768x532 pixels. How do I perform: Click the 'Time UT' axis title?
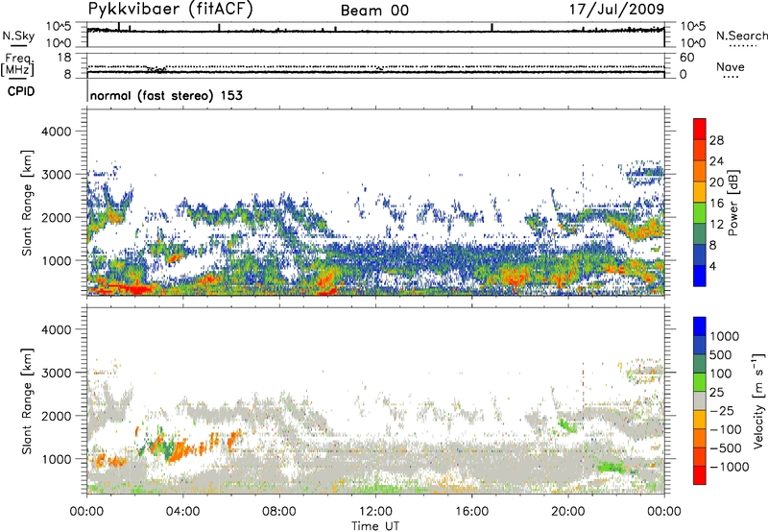pos(375,525)
